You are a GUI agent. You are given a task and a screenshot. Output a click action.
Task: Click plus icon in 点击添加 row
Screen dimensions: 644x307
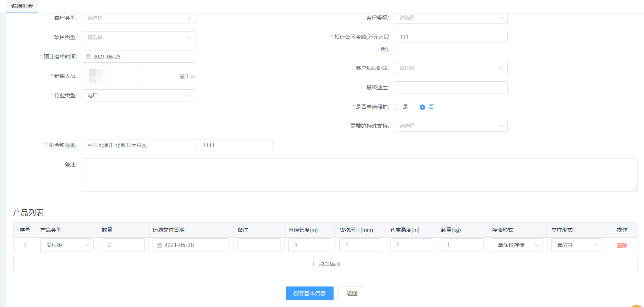tap(313, 264)
